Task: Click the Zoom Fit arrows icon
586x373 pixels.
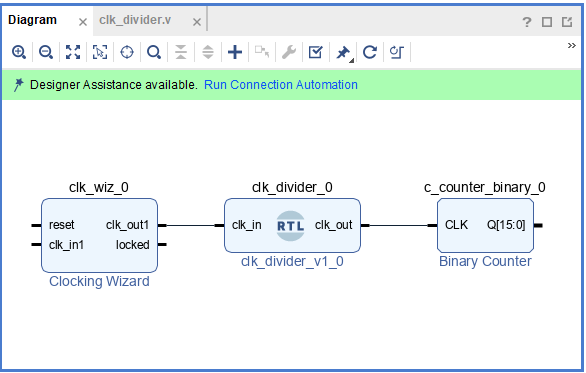Action: [73, 52]
